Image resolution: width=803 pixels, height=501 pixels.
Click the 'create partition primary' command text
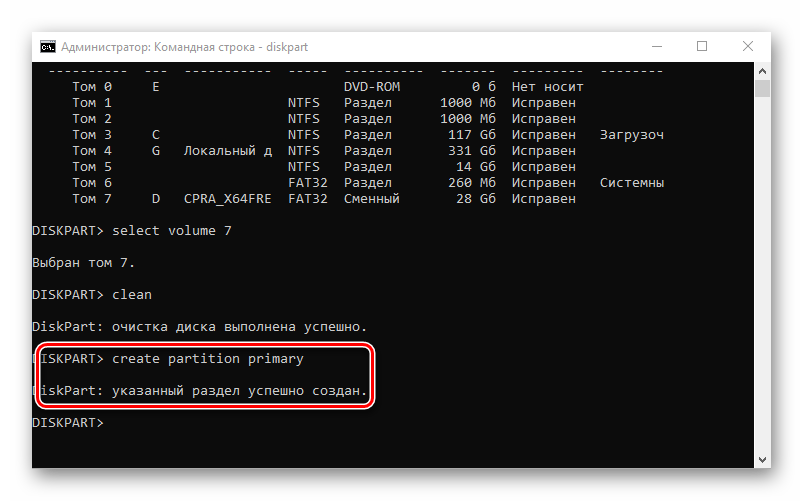tap(208, 358)
